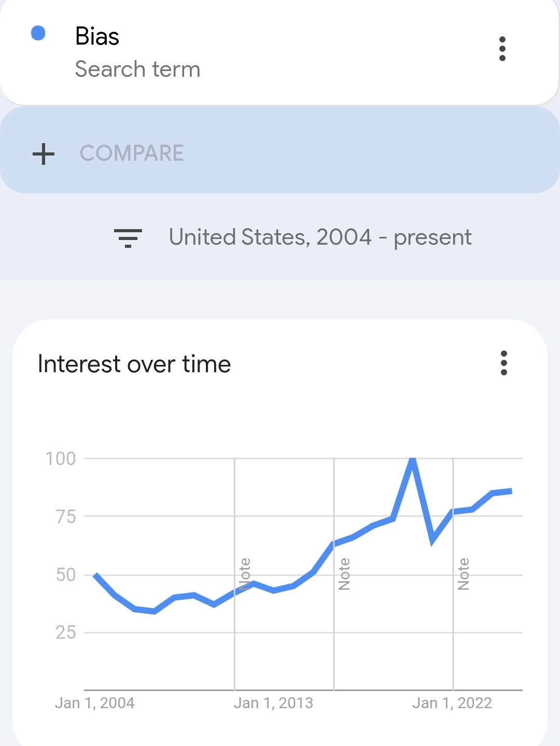
Task: Click the Bias search term text
Action: tap(97, 36)
